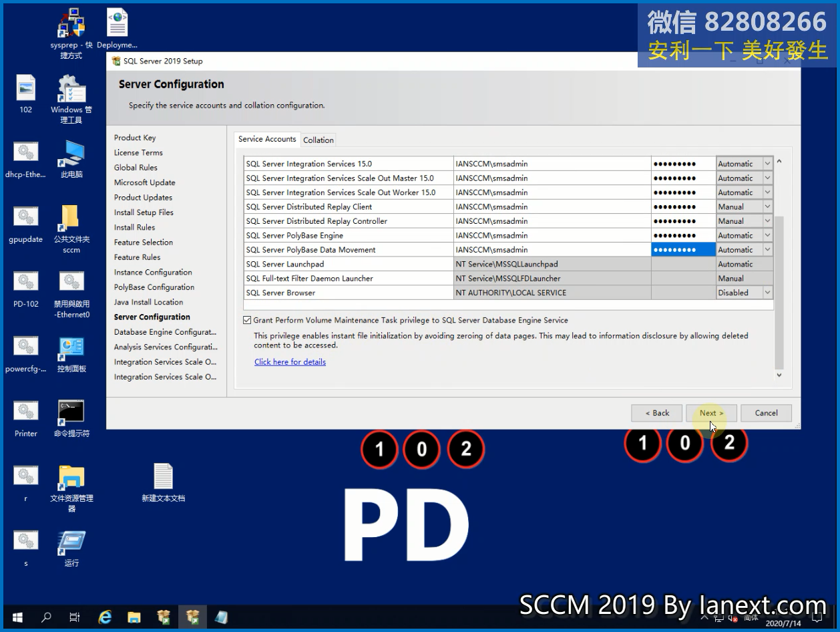Select the powercfg desktop icon
The height and width of the screenshot is (632, 840).
[x=26, y=353]
